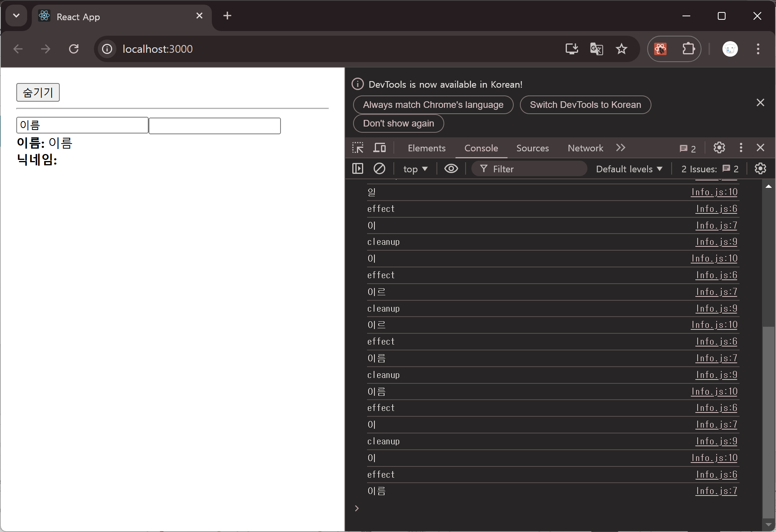Open the extensions puzzle icon

(x=688, y=49)
